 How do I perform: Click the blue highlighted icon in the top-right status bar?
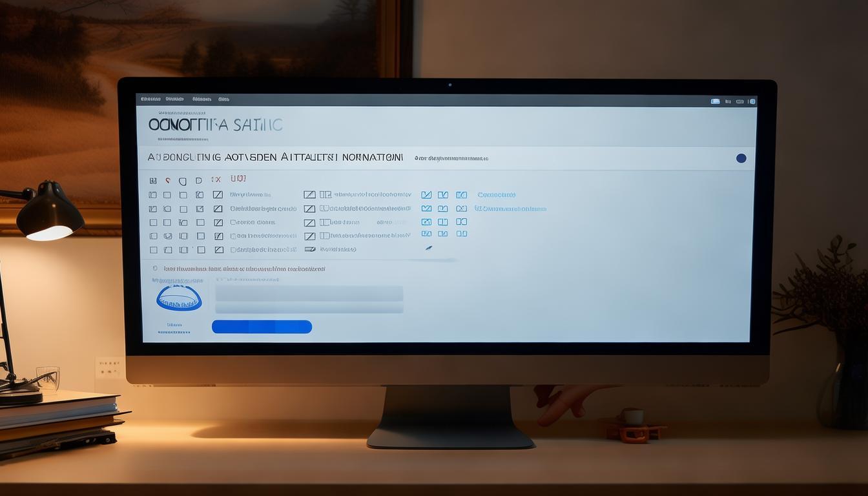coord(715,101)
